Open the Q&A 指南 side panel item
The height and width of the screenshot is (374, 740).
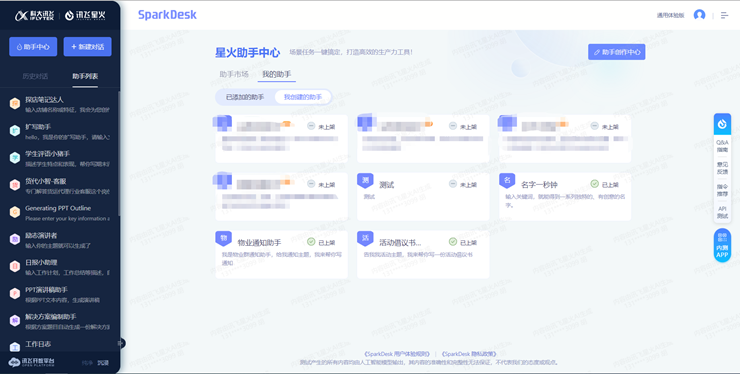coord(722,146)
